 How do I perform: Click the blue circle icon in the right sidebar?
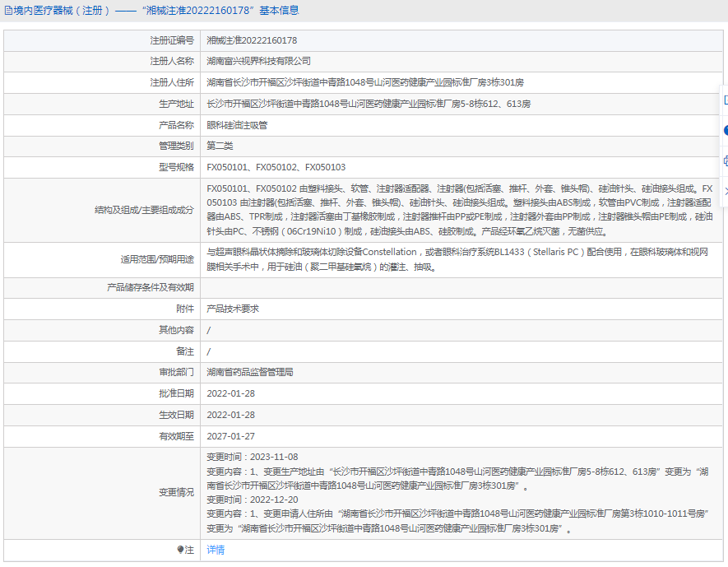[726, 130]
